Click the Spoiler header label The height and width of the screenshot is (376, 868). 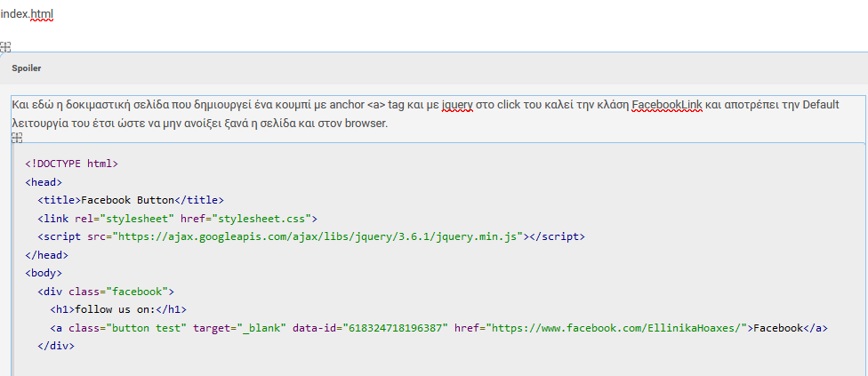click(27, 68)
